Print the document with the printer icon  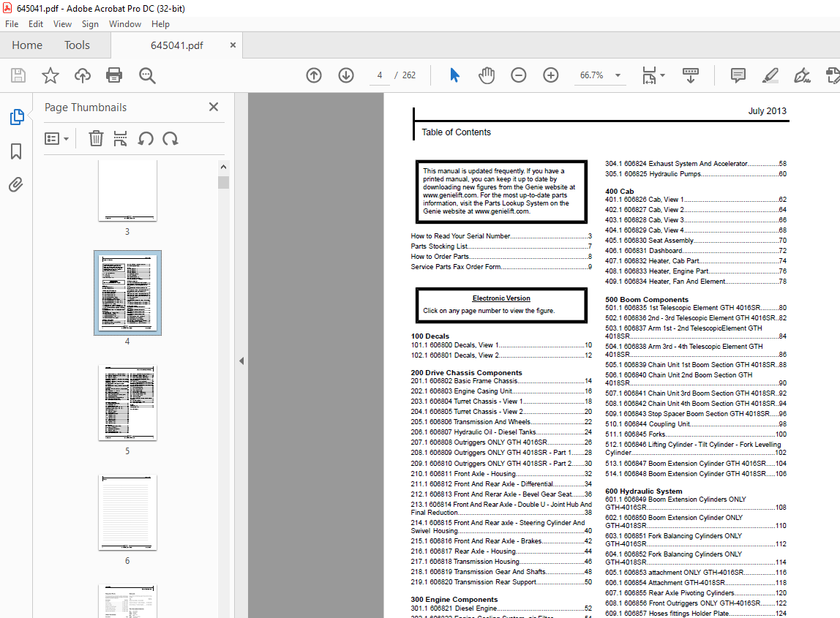coord(114,75)
